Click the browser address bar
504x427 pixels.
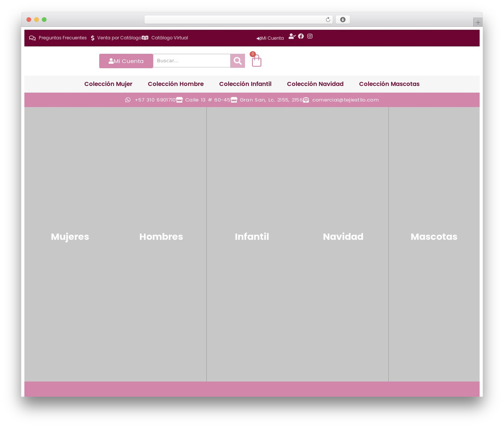(238, 20)
